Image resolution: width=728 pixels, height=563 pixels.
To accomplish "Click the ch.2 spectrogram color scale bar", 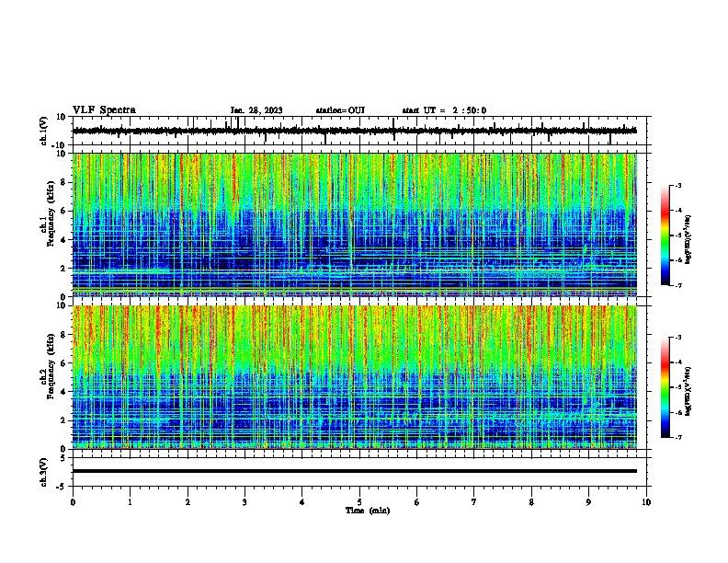I will (x=665, y=387).
